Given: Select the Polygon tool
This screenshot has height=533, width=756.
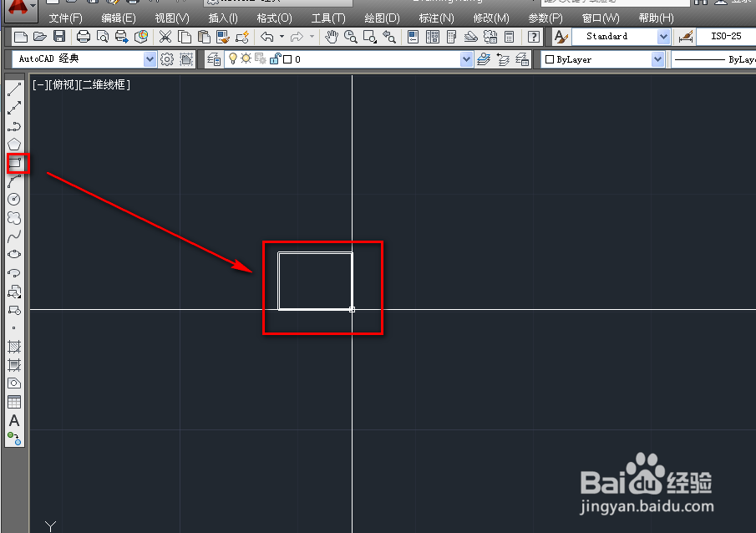Looking at the screenshot, I should click(x=14, y=145).
